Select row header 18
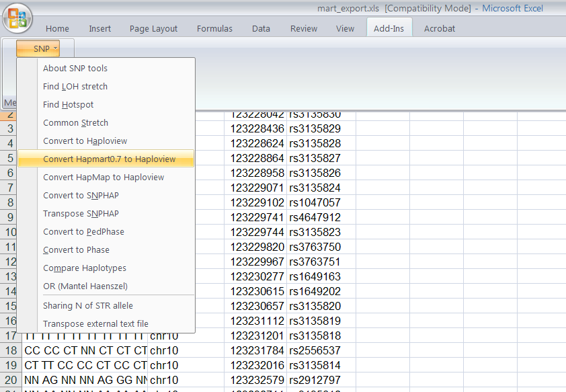This screenshot has height=392, width=566. pyautogui.click(x=11, y=350)
